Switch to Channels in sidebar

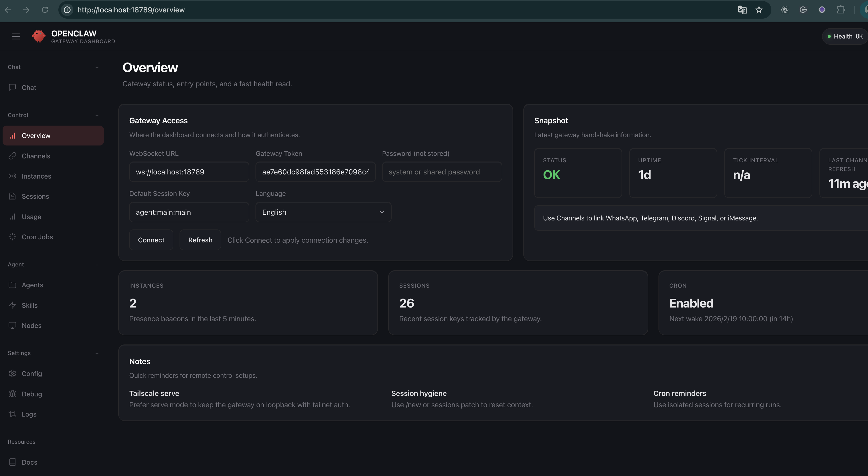click(36, 156)
